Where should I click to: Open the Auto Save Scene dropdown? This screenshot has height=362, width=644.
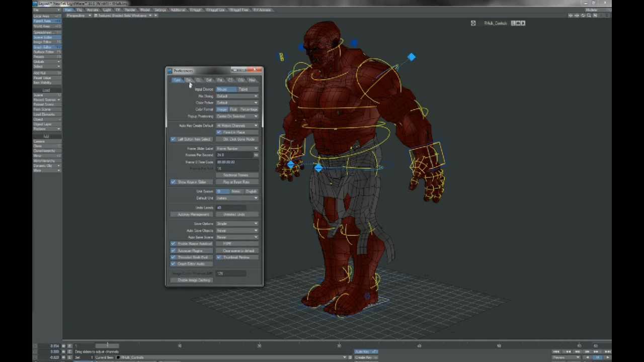coord(237,237)
